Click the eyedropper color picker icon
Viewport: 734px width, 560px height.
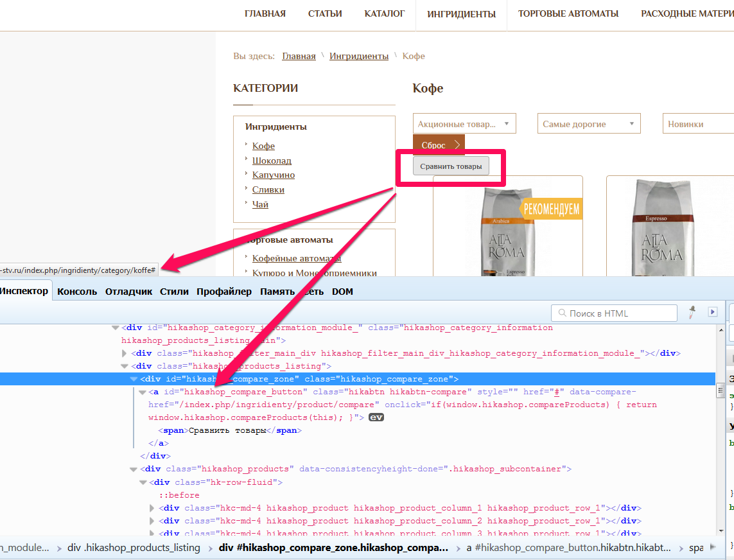692,313
